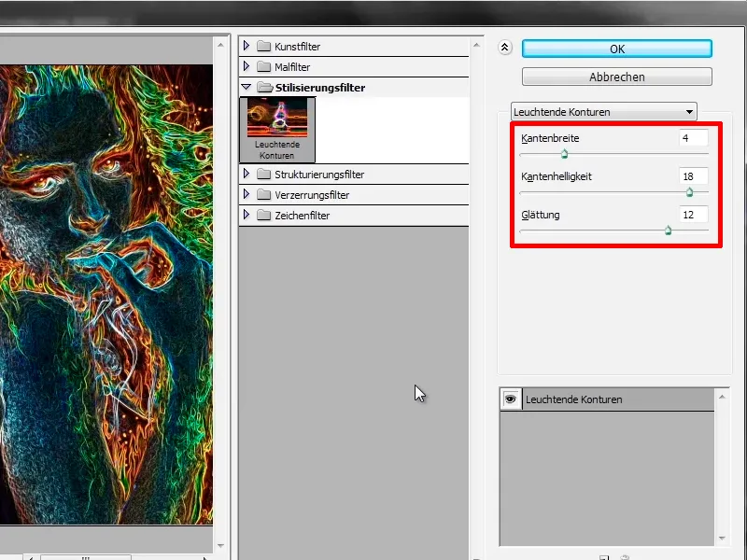This screenshot has width=747, height=560.
Task: Click the filter list scroll up arrow
Action: [476, 45]
